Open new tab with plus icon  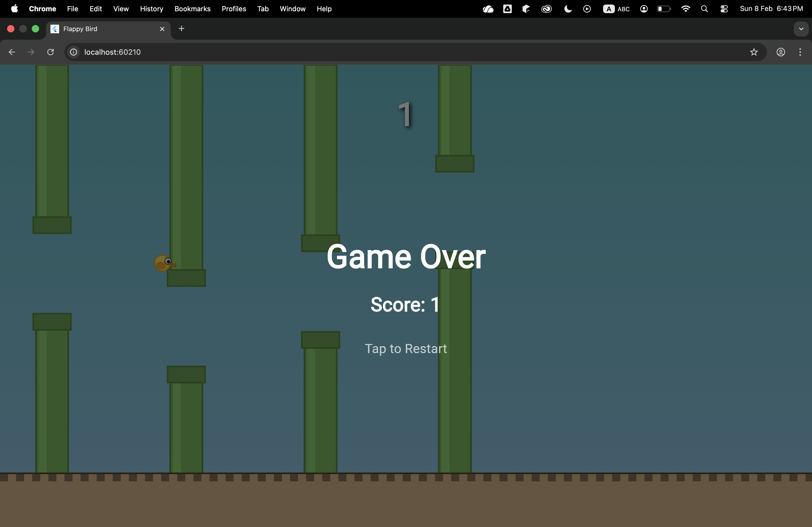click(182, 29)
